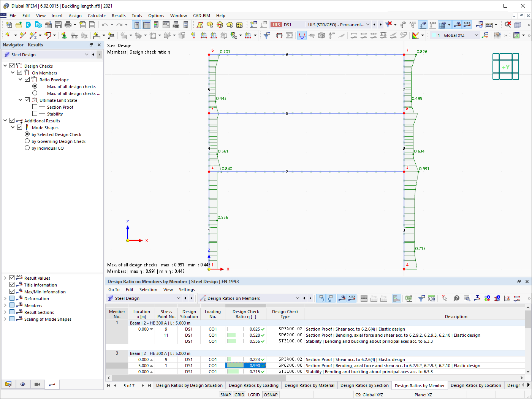Collapse the Mode Shapes tree branch
The width and height of the screenshot is (532, 399).
13,127
